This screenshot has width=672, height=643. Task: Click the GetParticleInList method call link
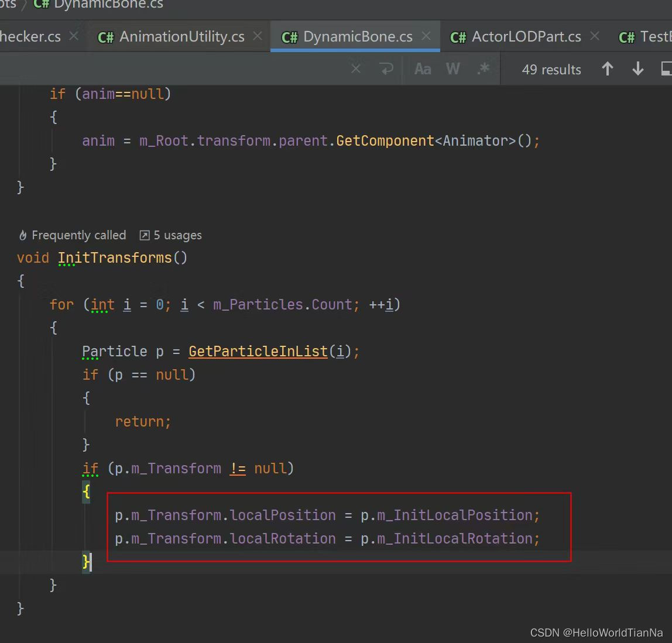(258, 351)
